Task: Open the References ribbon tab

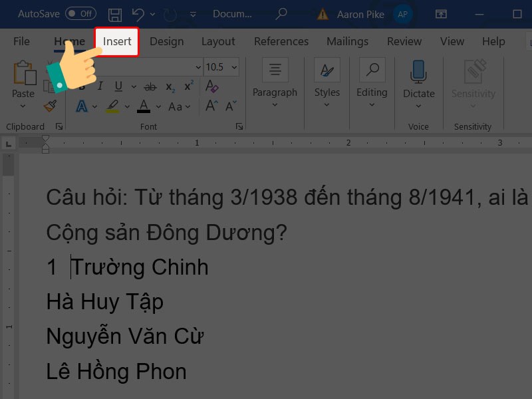Action: (281, 41)
